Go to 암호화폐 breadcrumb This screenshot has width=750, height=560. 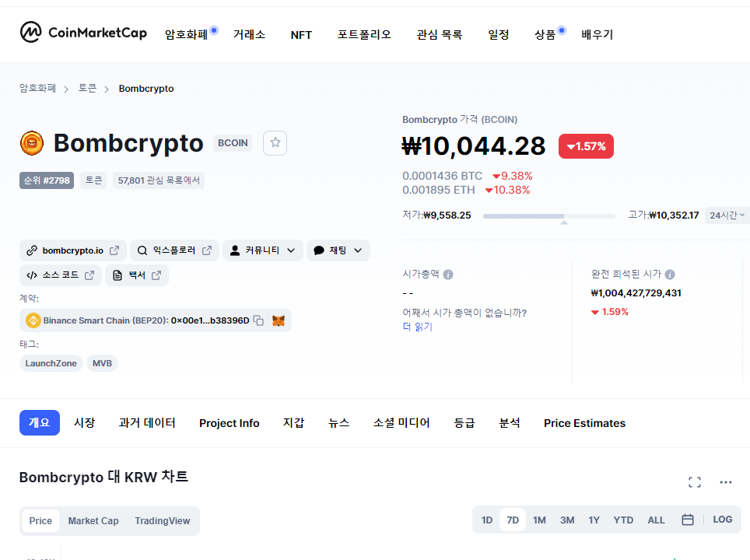coord(38,89)
